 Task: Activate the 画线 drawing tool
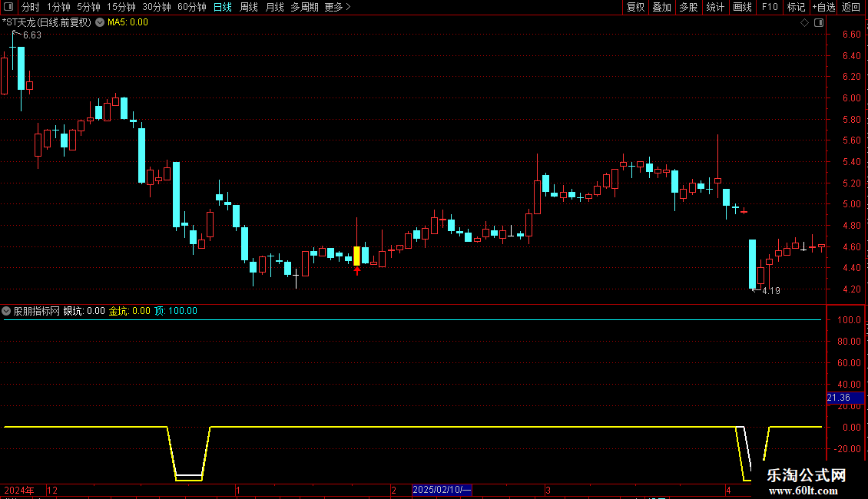[x=742, y=7]
